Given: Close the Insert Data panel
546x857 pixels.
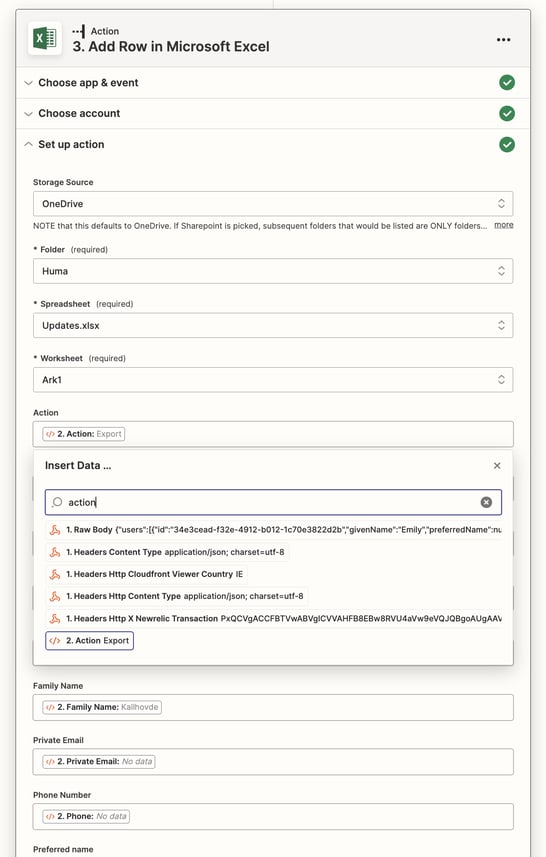Looking at the screenshot, I should 497,466.
